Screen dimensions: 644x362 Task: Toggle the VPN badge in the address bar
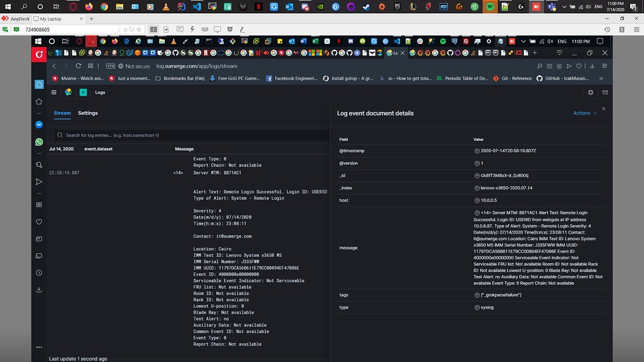pos(112,65)
